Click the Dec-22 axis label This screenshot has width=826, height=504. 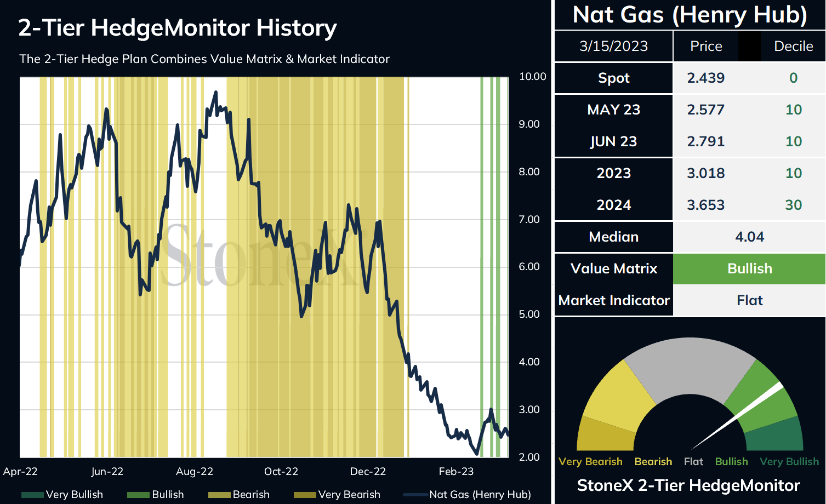[x=368, y=471]
